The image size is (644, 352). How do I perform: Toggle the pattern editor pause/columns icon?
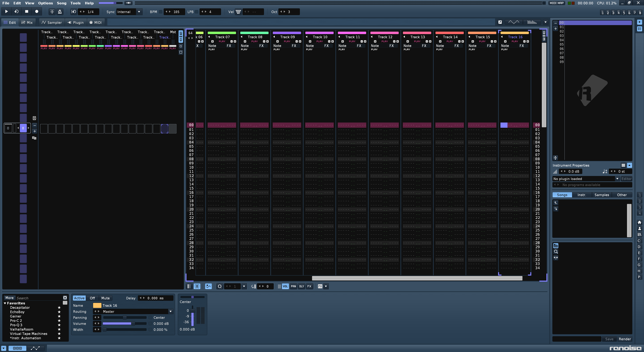pyautogui.click(x=189, y=286)
